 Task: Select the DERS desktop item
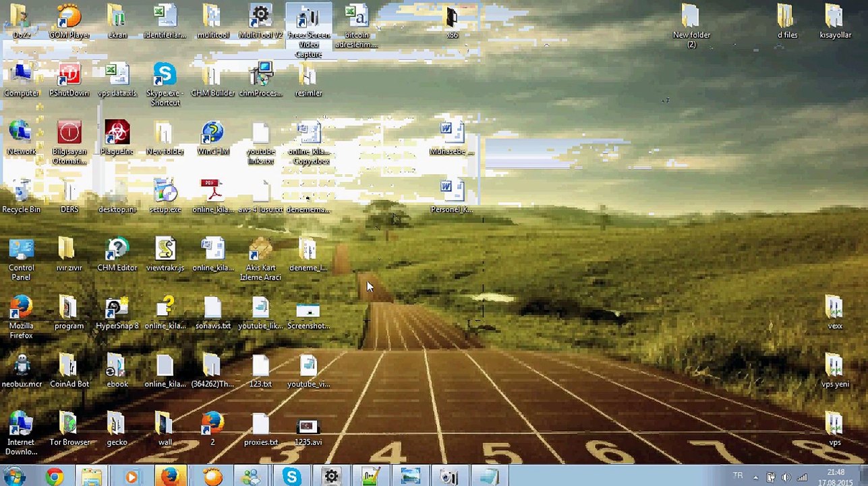pyautogui.click(x=69, y=196)
